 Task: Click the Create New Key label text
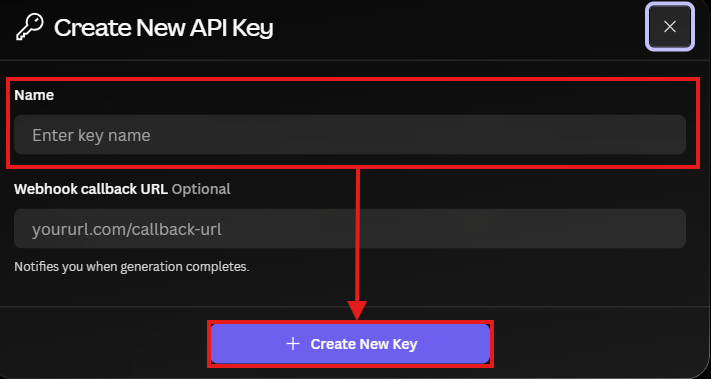[364, 344]
